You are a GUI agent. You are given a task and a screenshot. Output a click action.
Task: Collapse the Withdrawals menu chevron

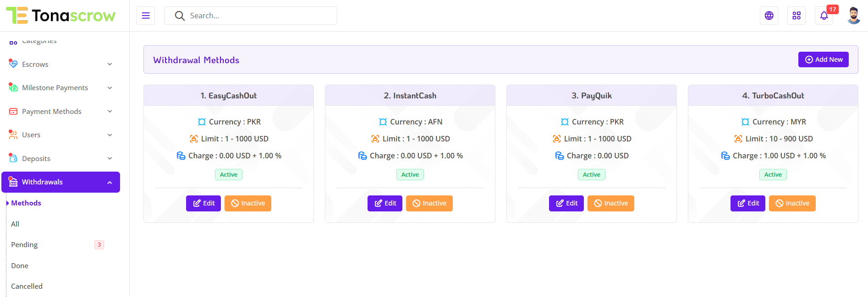110,182
